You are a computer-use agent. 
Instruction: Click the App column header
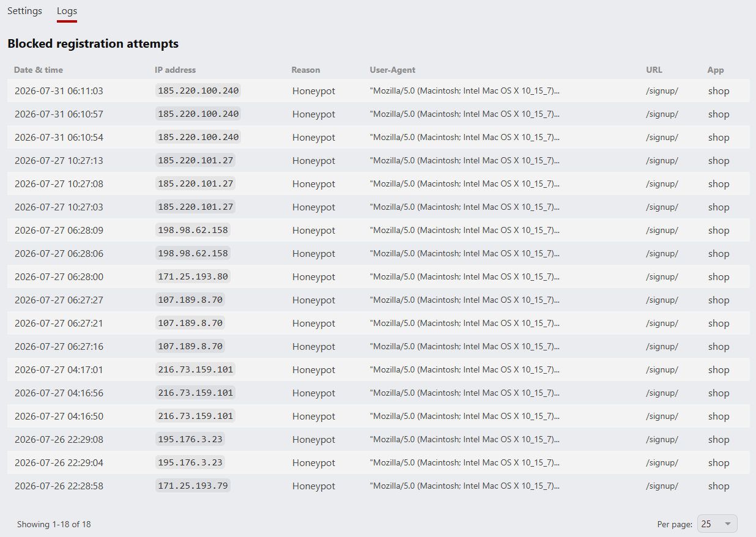coord(716,70)
